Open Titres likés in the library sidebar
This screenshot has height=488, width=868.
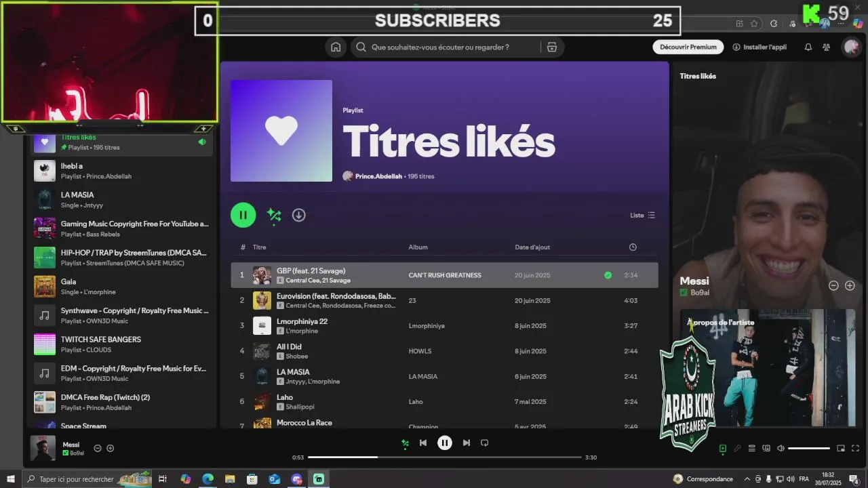tap(122, 142)
